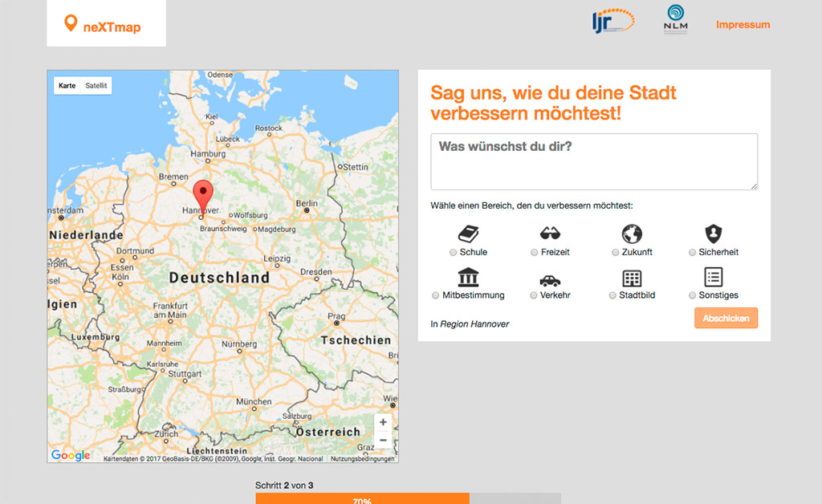Screen dimensions: 822x504
Task: Choose the Sonstiges radio option
Action: click(x=693, y=295)
